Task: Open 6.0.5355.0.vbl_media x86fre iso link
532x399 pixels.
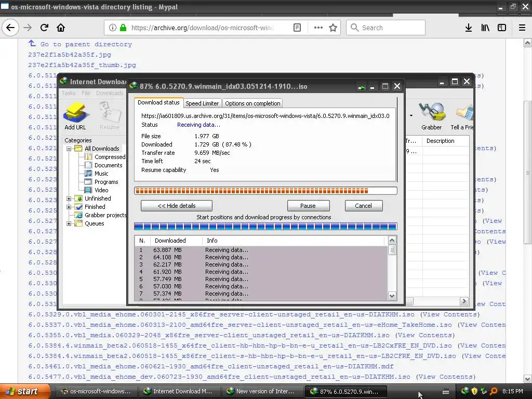Action: 209,335
